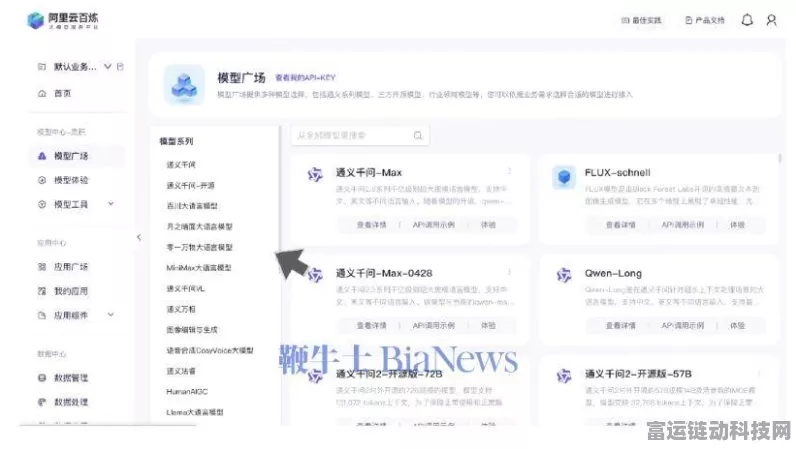Filter by HumanAIGC series
796x449 pixels.
point(187,392)
